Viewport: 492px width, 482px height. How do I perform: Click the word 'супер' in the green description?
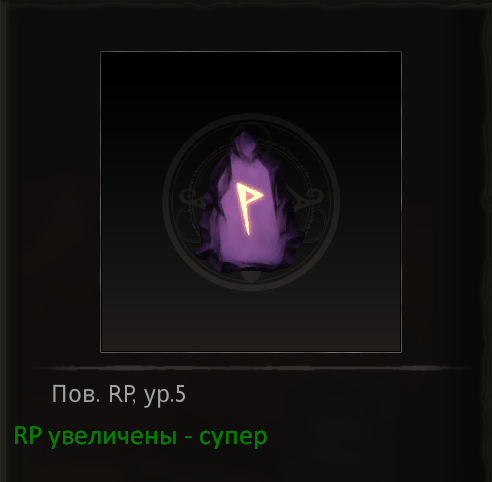(233, 437)
